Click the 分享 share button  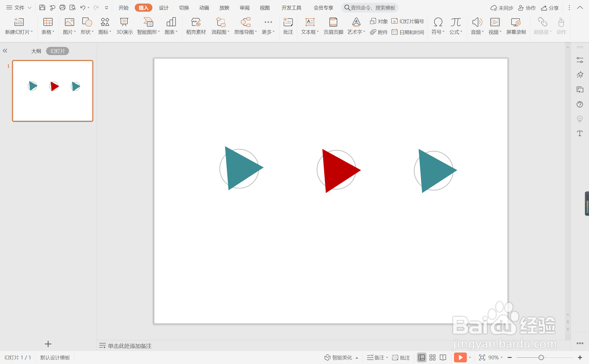[550, 8]
